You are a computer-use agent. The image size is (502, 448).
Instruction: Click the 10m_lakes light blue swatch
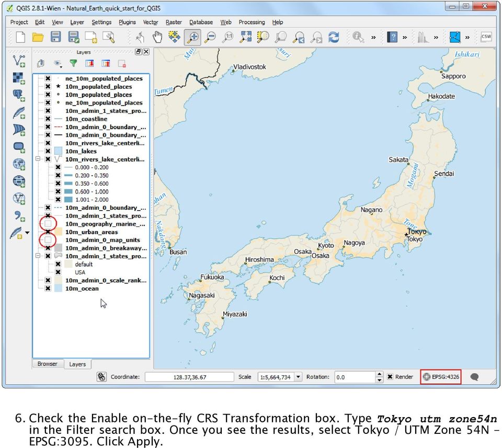(x=58, y=151)
